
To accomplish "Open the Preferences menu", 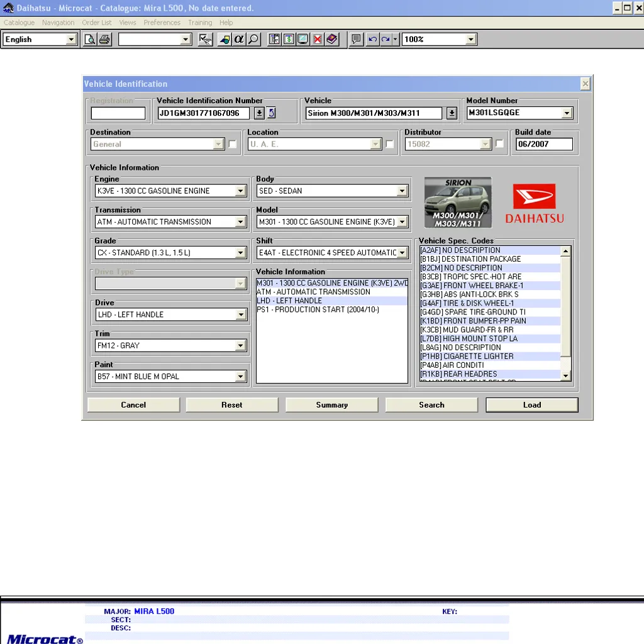I will 162,23.
